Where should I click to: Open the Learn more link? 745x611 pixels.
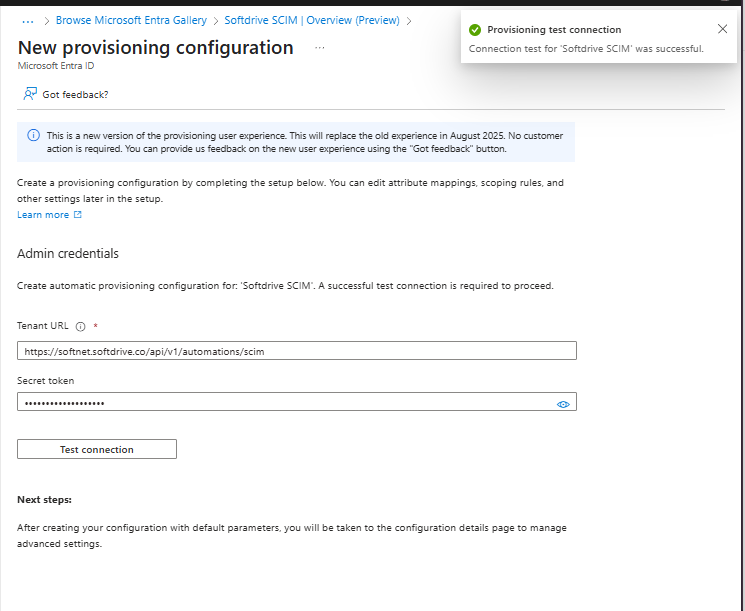pyautogui.click(x=43, y=215)
